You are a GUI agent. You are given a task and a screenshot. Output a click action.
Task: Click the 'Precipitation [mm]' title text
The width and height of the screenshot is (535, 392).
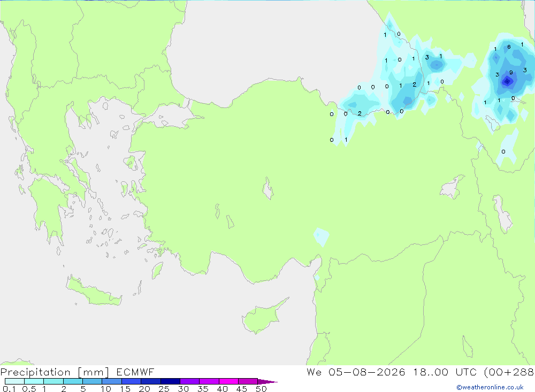click(55, 372)
